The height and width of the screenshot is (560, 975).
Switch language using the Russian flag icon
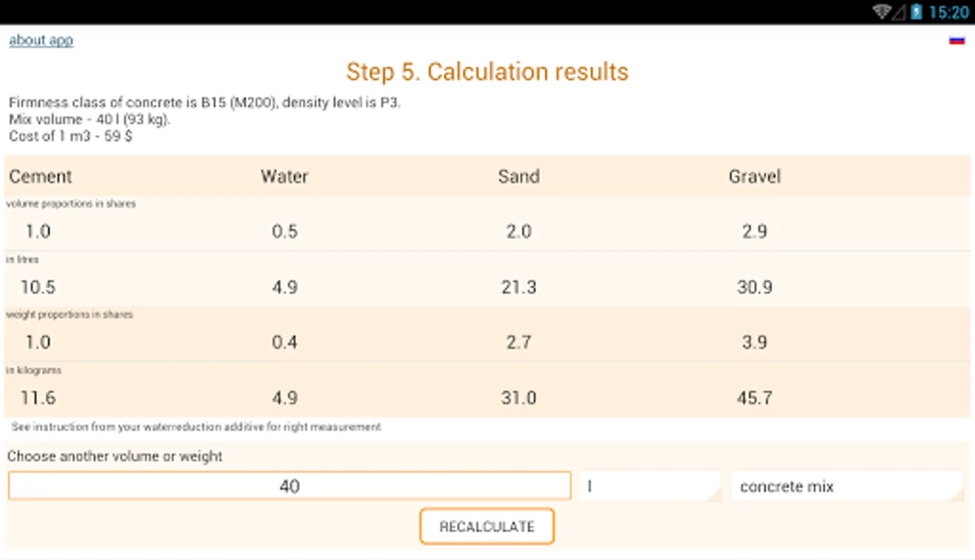[x=956, y=41]
